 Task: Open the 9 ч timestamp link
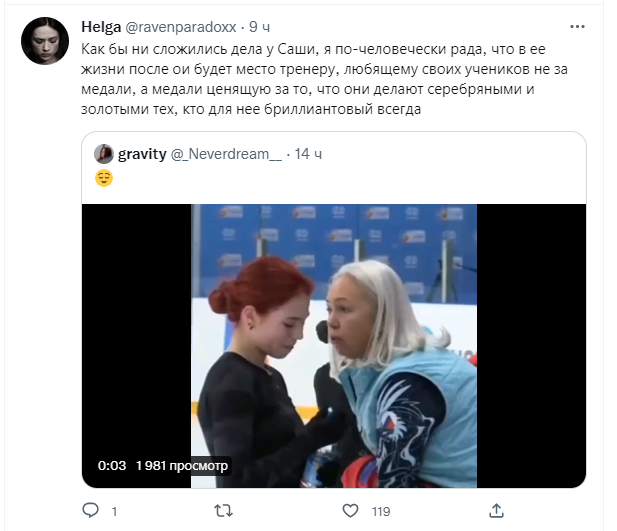[x=259, y=27]
